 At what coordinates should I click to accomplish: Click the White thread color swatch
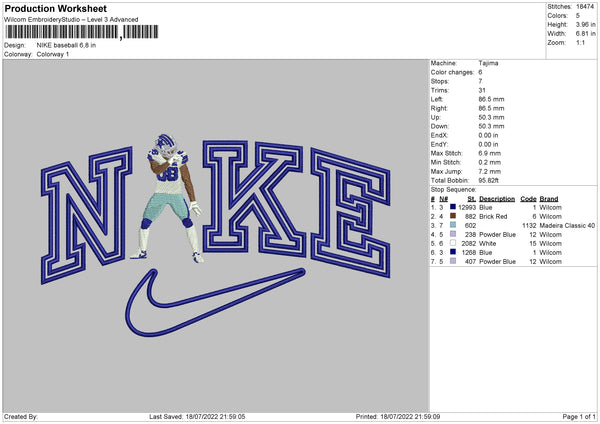[x=453, y=243]
